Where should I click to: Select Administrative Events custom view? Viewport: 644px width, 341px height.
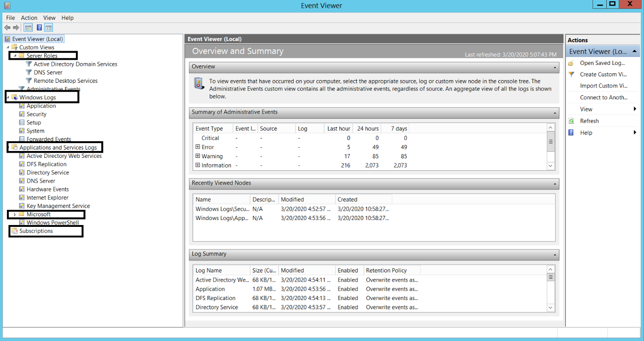pos(53,89)
